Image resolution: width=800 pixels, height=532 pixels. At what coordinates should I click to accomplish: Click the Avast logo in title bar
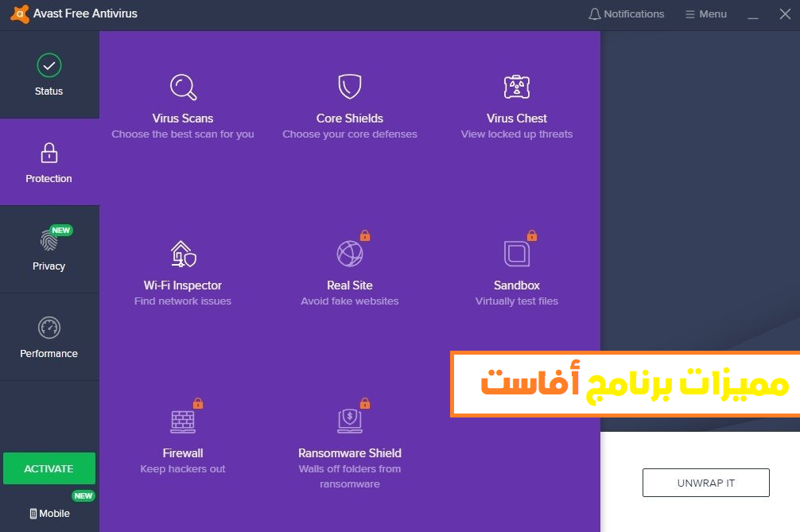(19, 14)
